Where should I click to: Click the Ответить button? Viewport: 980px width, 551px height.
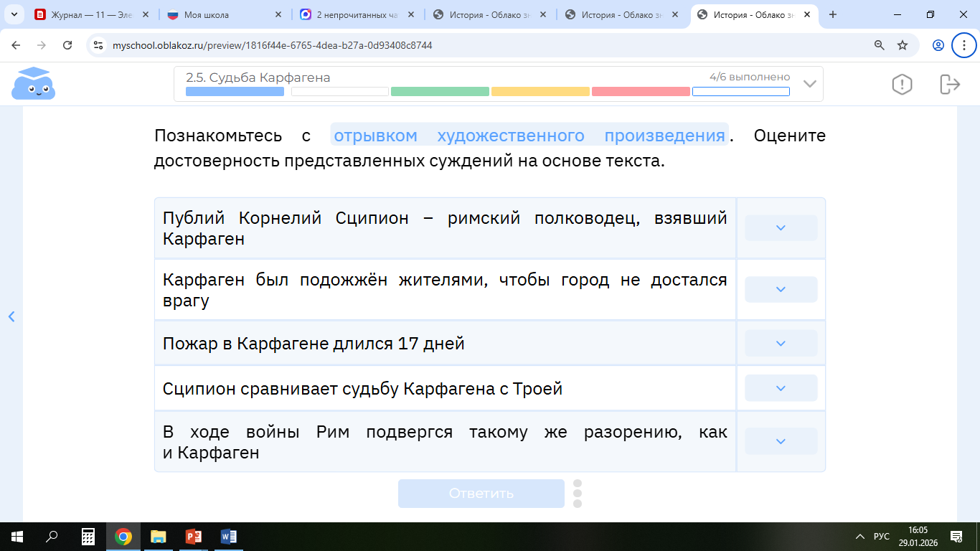[481, 493]
